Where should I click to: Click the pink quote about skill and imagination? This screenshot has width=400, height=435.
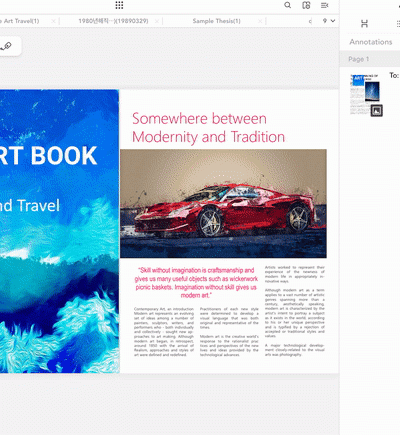[x=196, y=283]
